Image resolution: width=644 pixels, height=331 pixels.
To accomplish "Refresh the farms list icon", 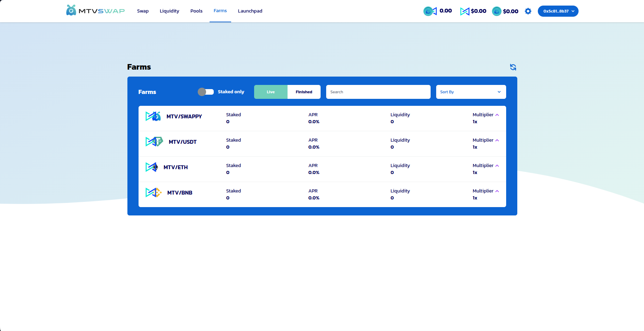I will tap(513, 67).
